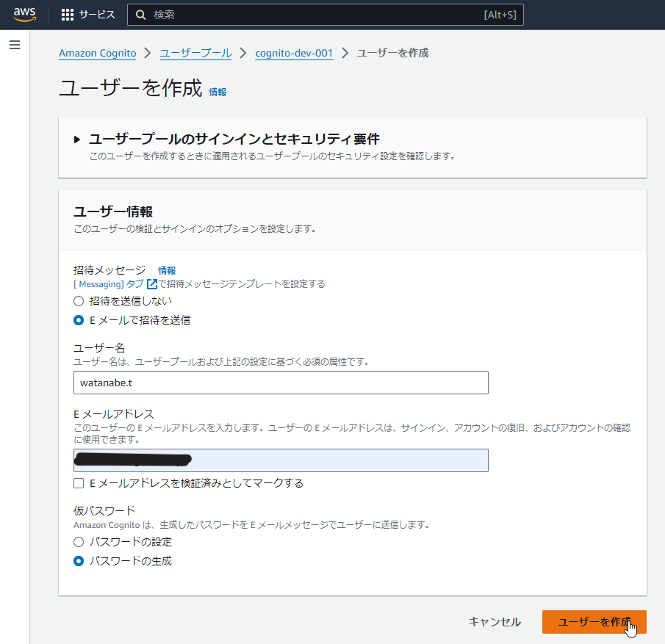Check Eメールアドレスを検証済みとしてマークする checkbox
The width and height of the screenshot is (665, 644).
click(79, 483)
